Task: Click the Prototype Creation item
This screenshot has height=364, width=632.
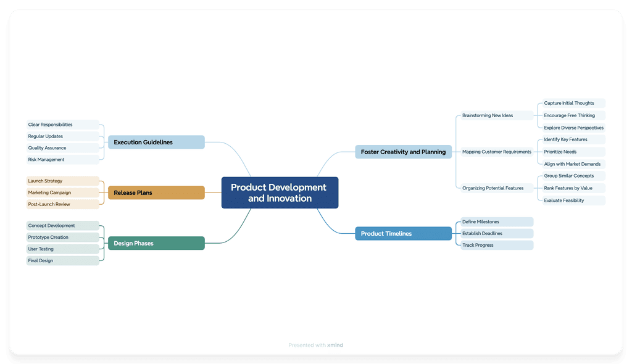Action: pos(48,237)
